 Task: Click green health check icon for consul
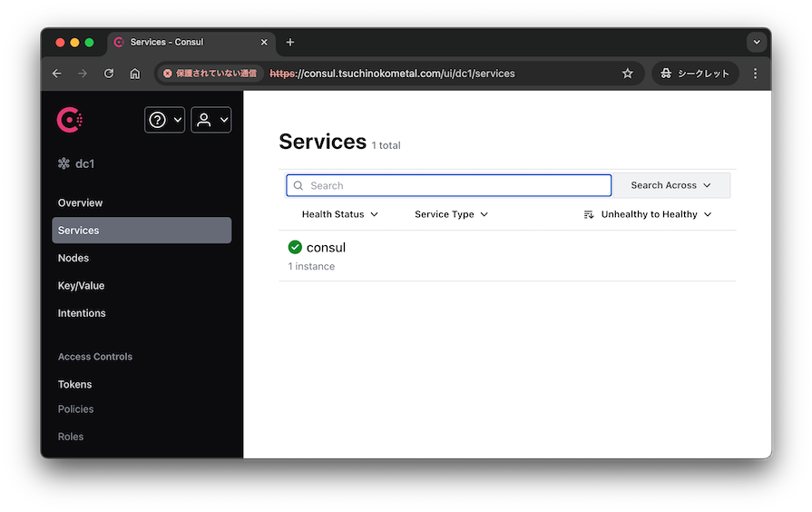click(295, 247)
